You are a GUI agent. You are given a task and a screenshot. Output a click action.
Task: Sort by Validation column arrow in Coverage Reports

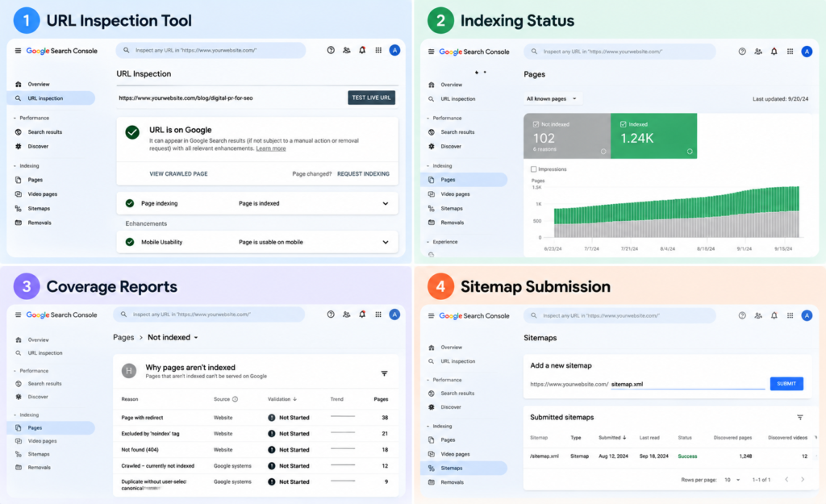(294, 399)
